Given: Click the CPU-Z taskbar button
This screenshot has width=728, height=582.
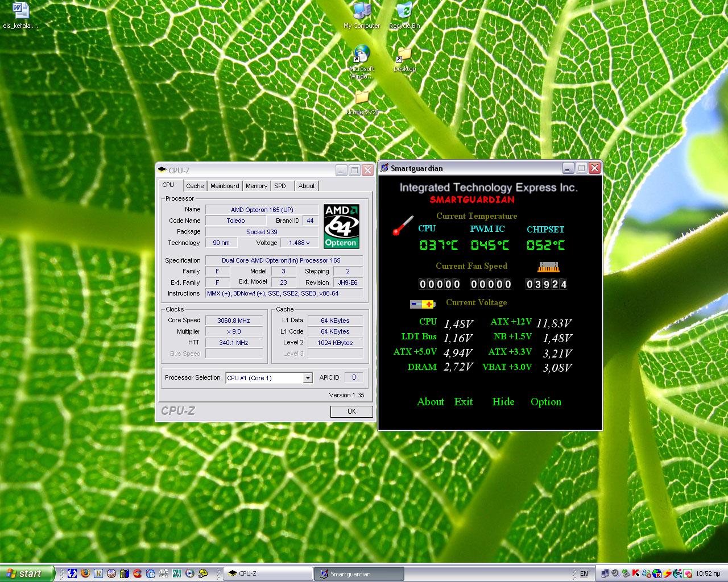Looking at the screenshot, I should [x=268, y=573].
